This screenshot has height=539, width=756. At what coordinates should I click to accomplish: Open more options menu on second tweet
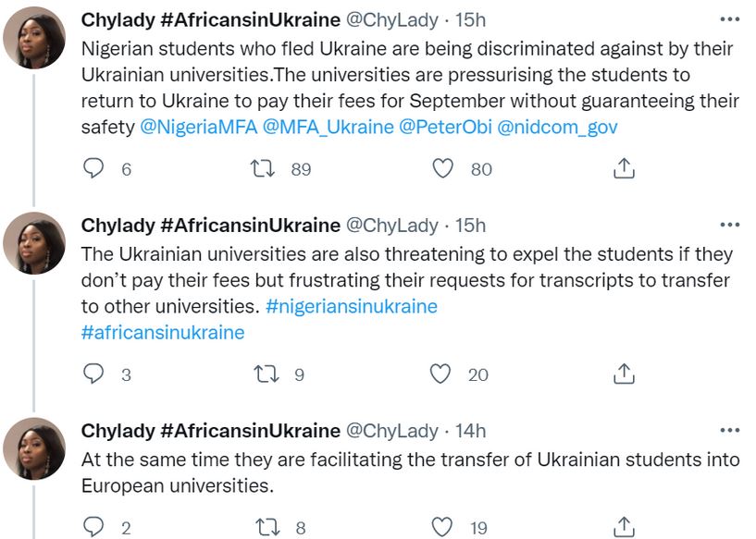pos(729,225)
